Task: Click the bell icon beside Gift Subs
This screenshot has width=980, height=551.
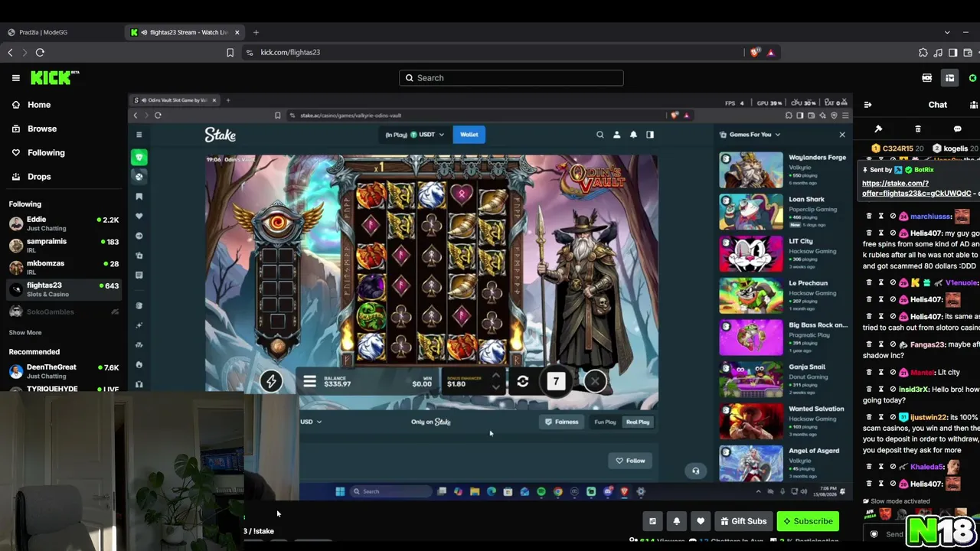Action: (x=677, y=521)
